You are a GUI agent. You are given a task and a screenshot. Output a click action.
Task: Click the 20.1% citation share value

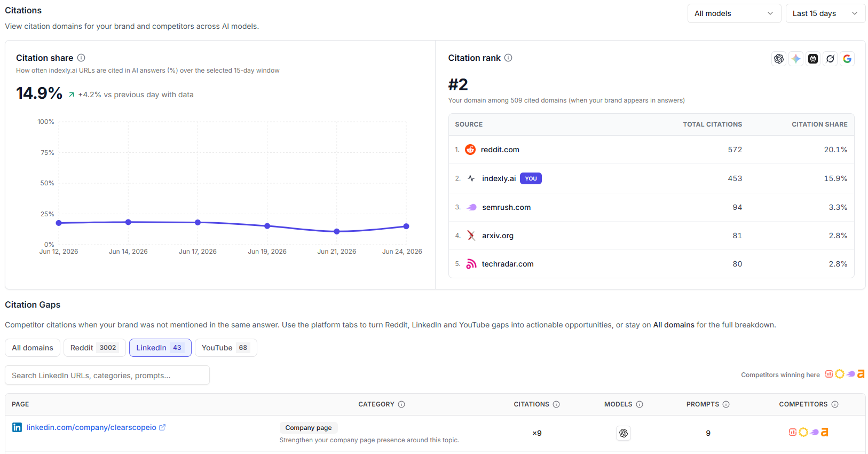(x=835, y=150)
